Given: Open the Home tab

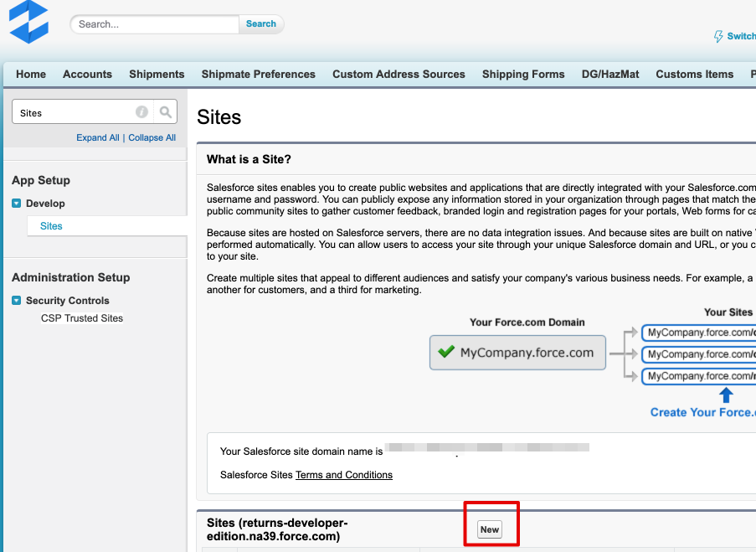Looking at the screenshot, I should [x=31, y=75].
